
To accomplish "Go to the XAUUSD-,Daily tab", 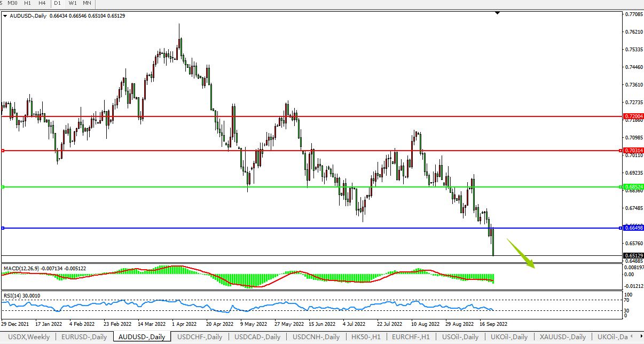I will coord(563,337).
